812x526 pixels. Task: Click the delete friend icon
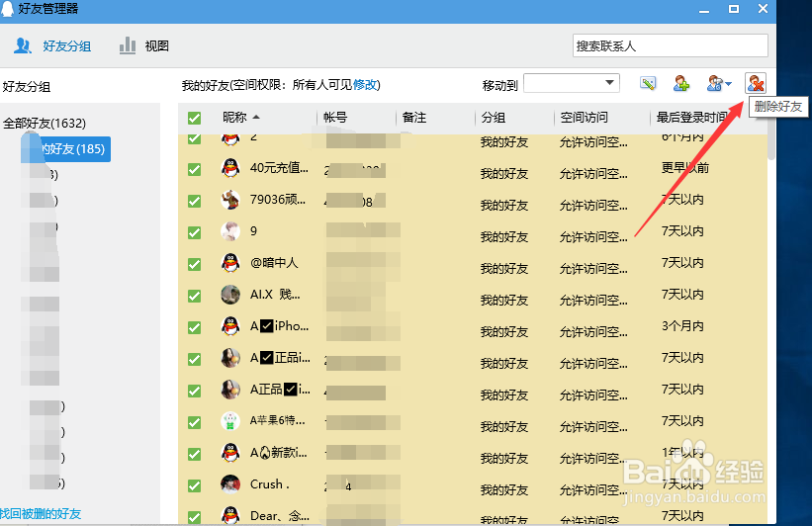pyautogui.click(x=755, y=83)
